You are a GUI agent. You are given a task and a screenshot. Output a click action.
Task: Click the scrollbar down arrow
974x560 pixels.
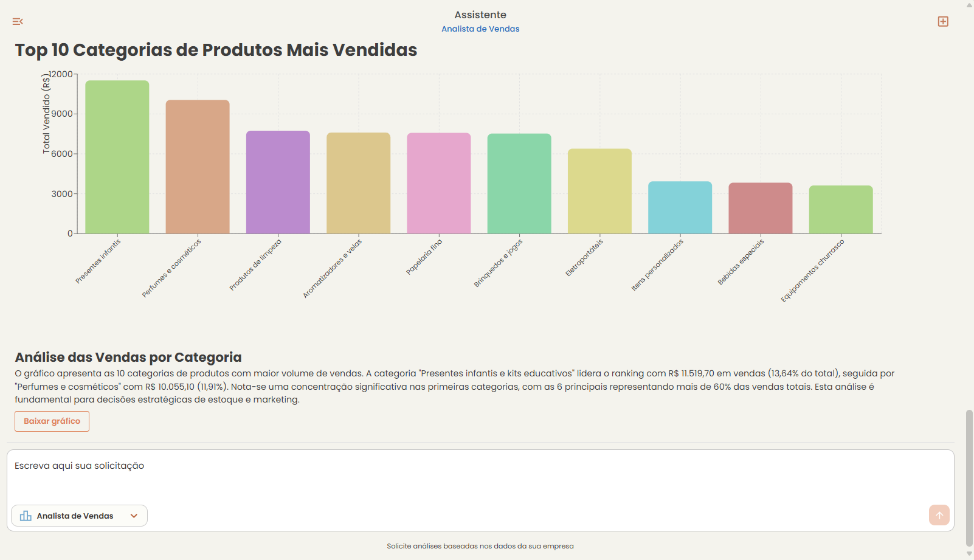(x=969, y=555)
